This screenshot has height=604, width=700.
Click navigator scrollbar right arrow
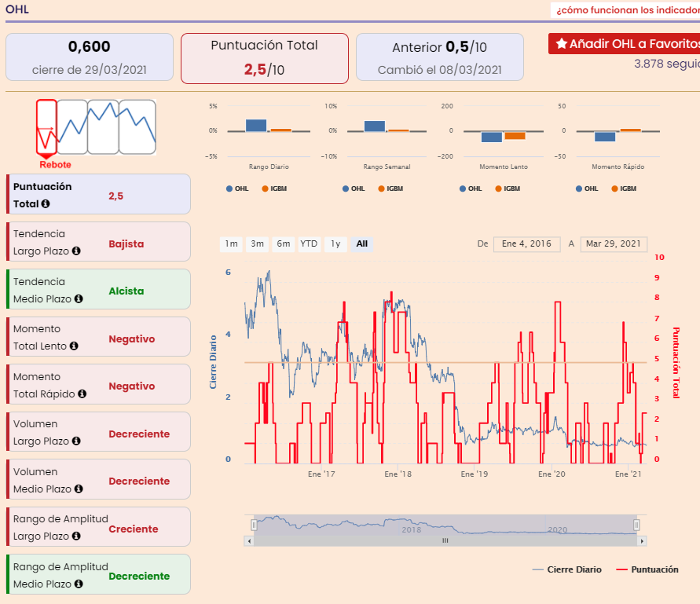(x=642, y=541)
